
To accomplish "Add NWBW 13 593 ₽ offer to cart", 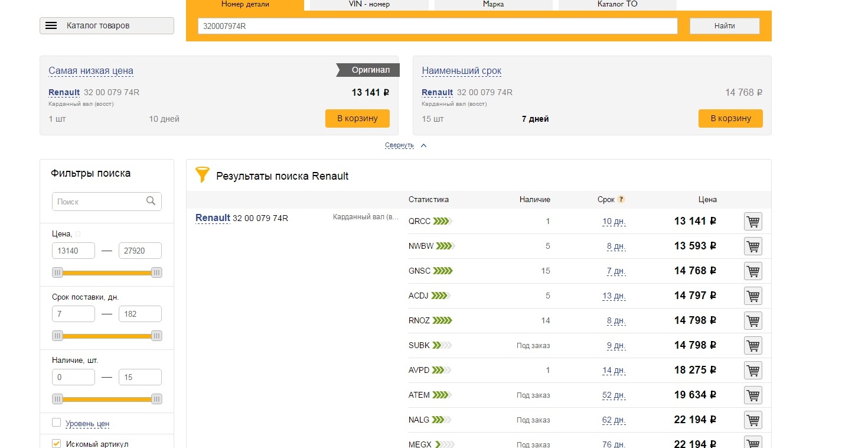I will pyautogui.click(x=753, y=246).
